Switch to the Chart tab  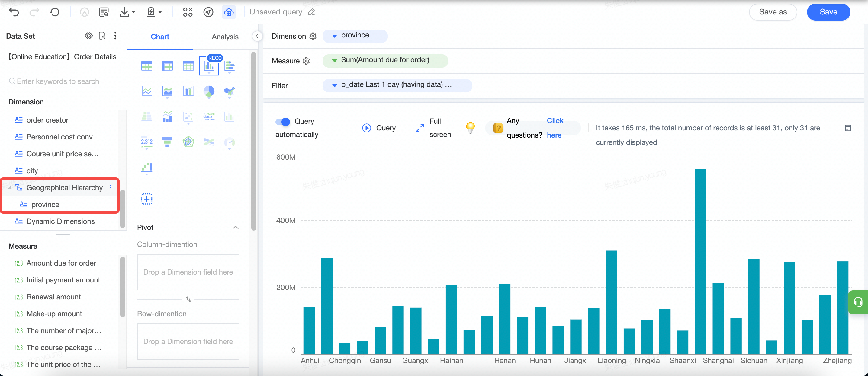point(160,37)
